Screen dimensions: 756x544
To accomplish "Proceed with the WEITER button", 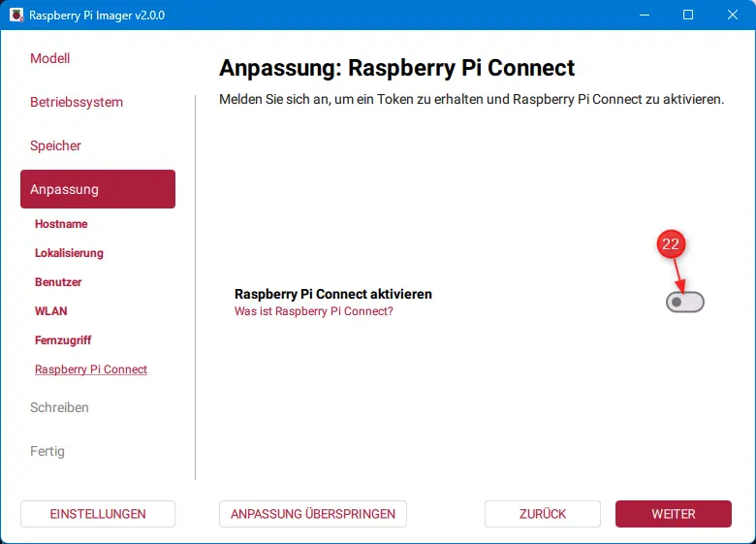I will [673, 514].
